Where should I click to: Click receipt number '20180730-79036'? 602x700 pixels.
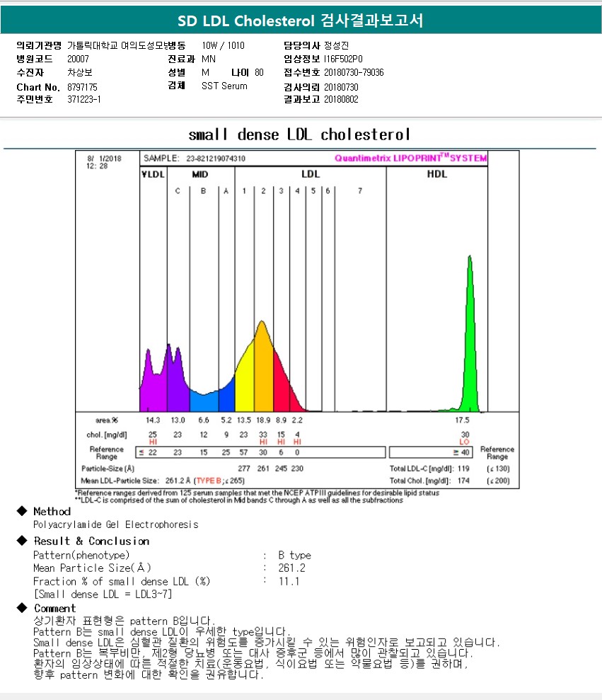click(x=354, y=72)
